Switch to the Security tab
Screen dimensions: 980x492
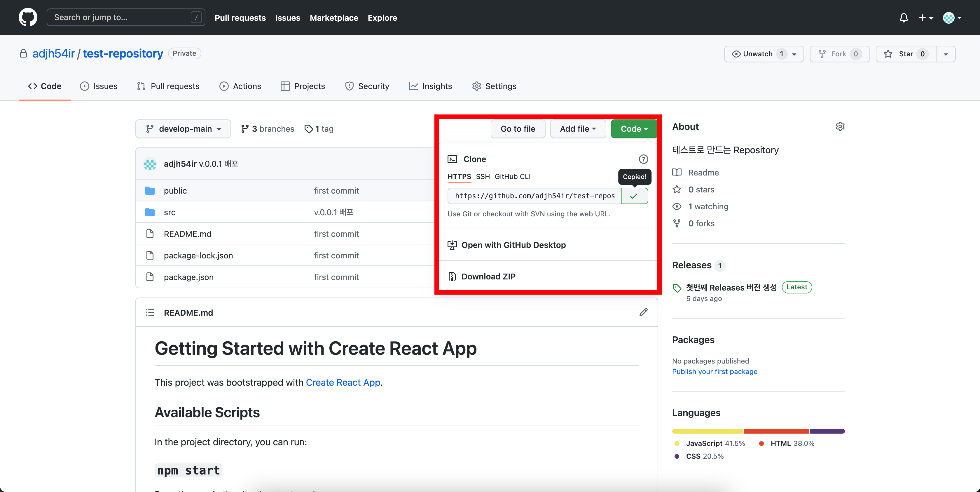coord(367,86)
